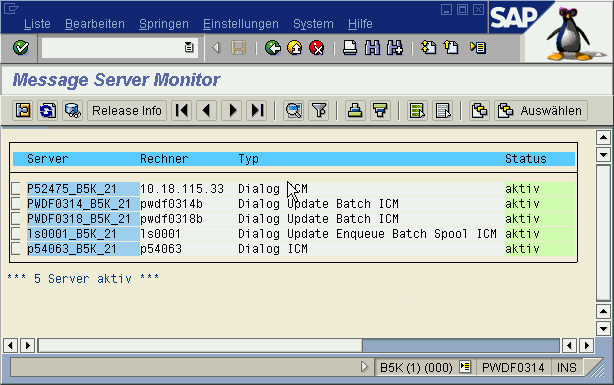Screen dimensions: 614x385
Task: Open the window control menu icon at top-left
Action: pyautogui.click(x=11, y=9)
